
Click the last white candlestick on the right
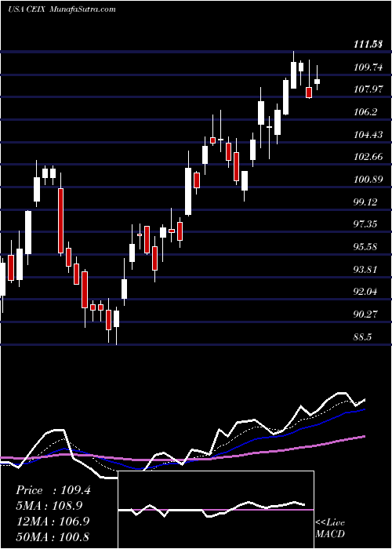click(317, 82)
